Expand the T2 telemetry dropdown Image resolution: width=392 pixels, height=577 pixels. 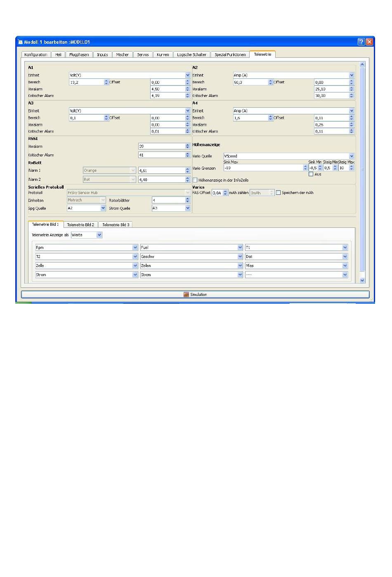click(87, 256)
